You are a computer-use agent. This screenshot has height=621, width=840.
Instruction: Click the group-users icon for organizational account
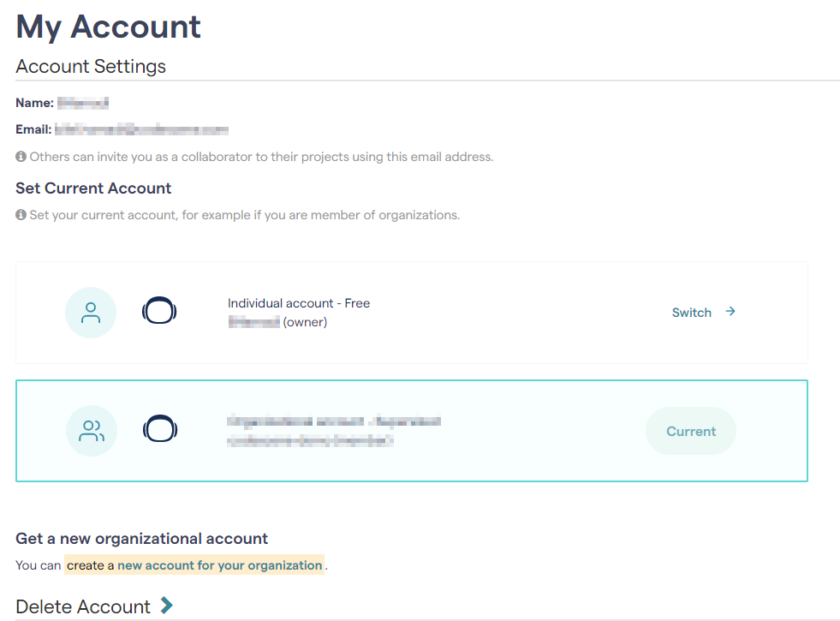[x=92, y=431]
